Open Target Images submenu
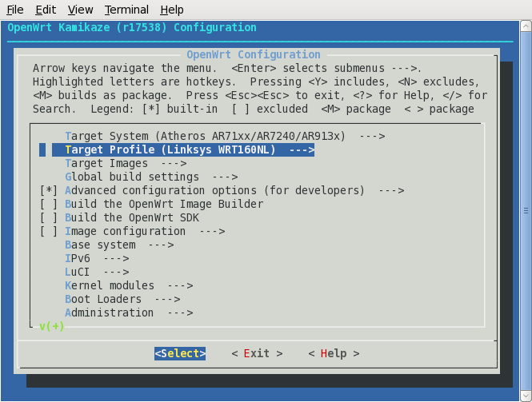Viewport: 532px width, 402px height. click(x=126, y=163)
